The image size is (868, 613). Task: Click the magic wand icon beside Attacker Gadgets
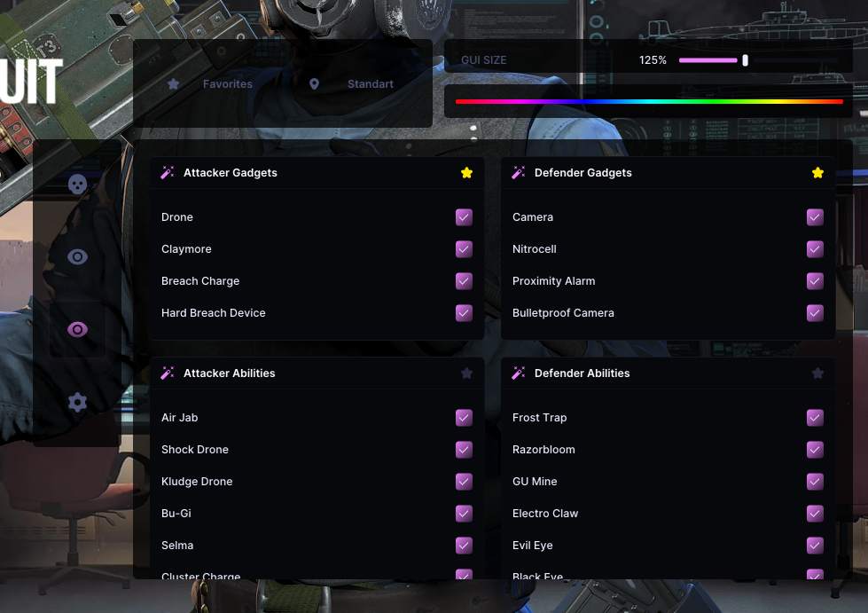point(168,173)
